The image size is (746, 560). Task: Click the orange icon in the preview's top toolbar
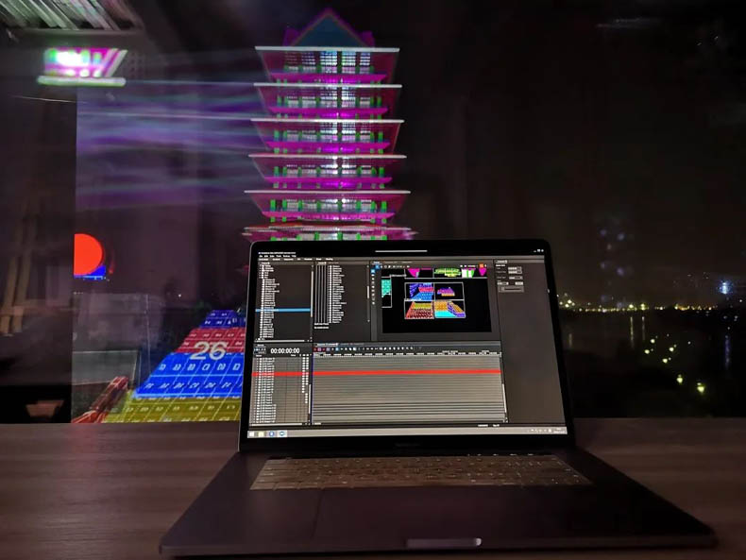point(481,265)
